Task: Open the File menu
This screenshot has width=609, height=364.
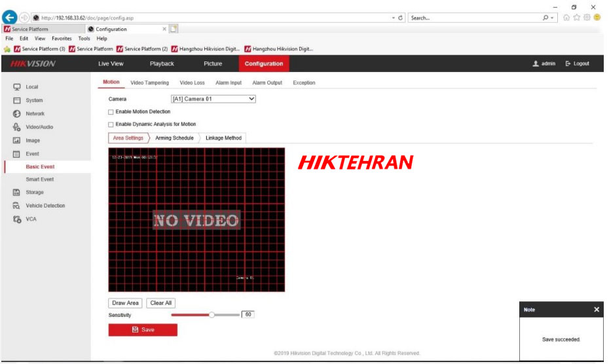Action: [9, 39]
